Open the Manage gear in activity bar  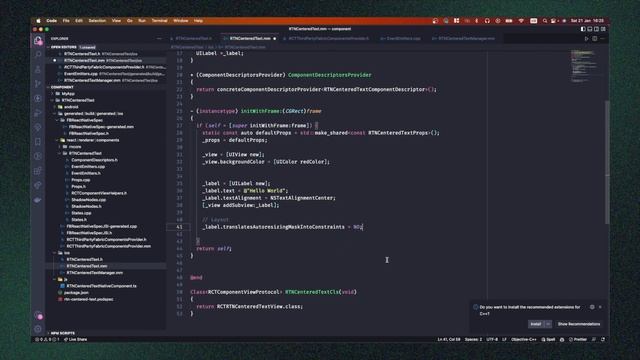[x=38, y=329]
